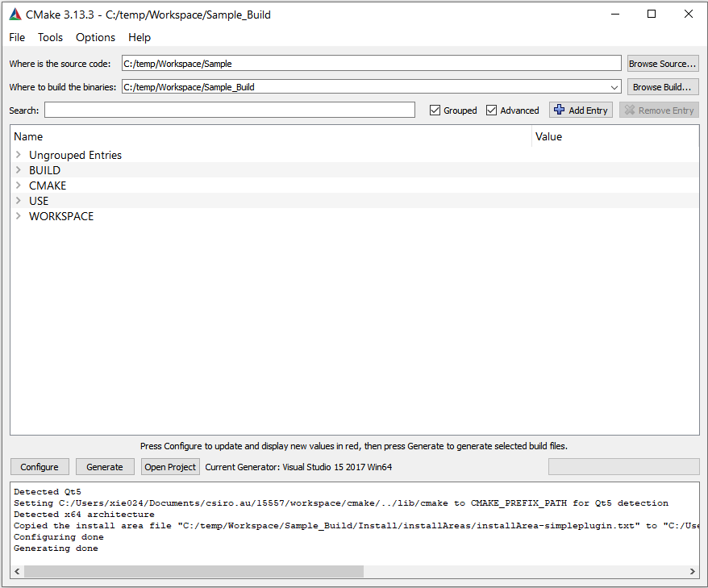Expand the CMAKE group arrow
This screenshot has width=708, height=588.
[x=18, y=186]
